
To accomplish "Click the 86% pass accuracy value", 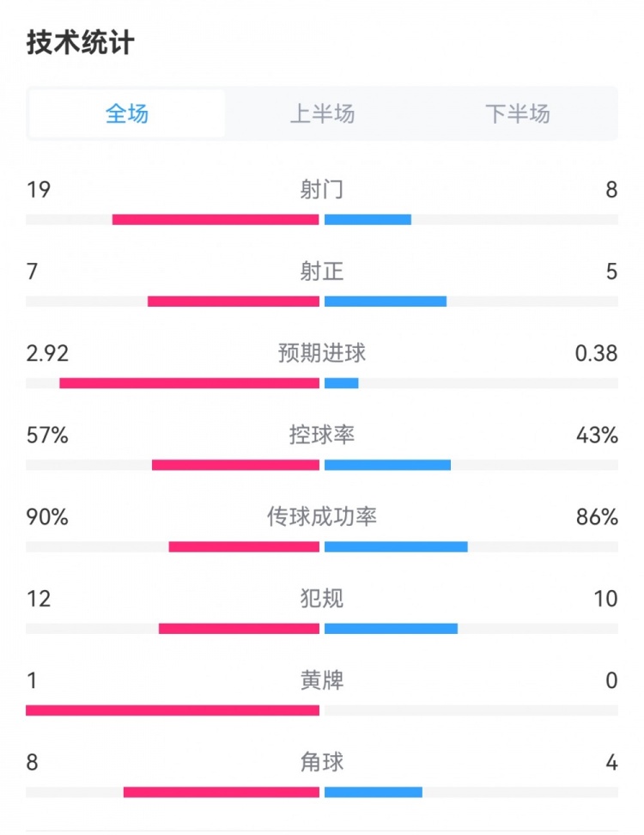I will [x=597, y=516].
